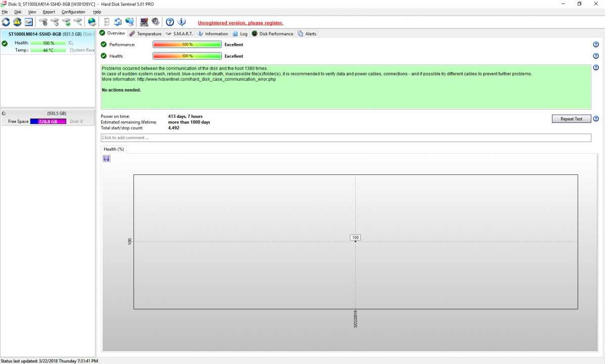This screenshot has height=364, width=605.
Task: Click the disk icon with green badge
Action: coord(66,22)
